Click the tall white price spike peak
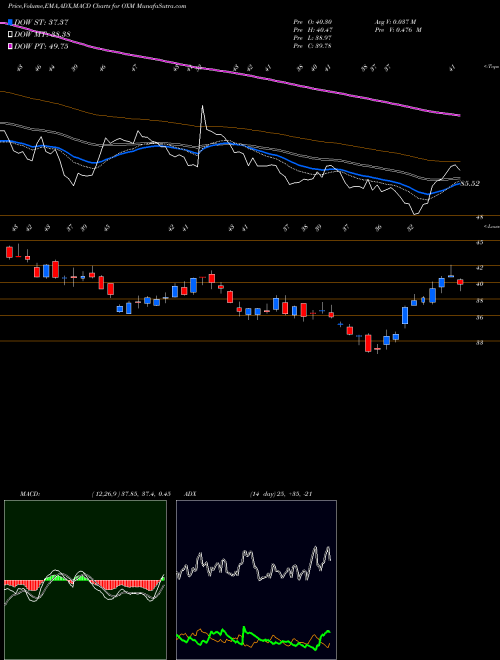 (202, 106)
